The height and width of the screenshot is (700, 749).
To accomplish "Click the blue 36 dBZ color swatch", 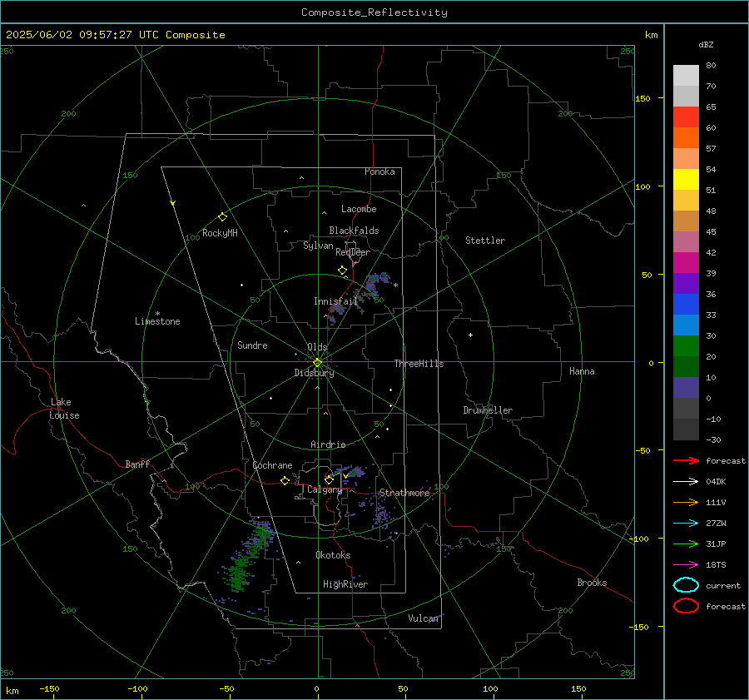I will pos(686,304).
